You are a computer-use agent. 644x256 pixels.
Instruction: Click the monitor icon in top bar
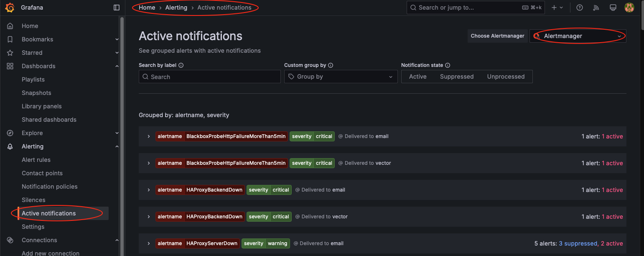613,8
